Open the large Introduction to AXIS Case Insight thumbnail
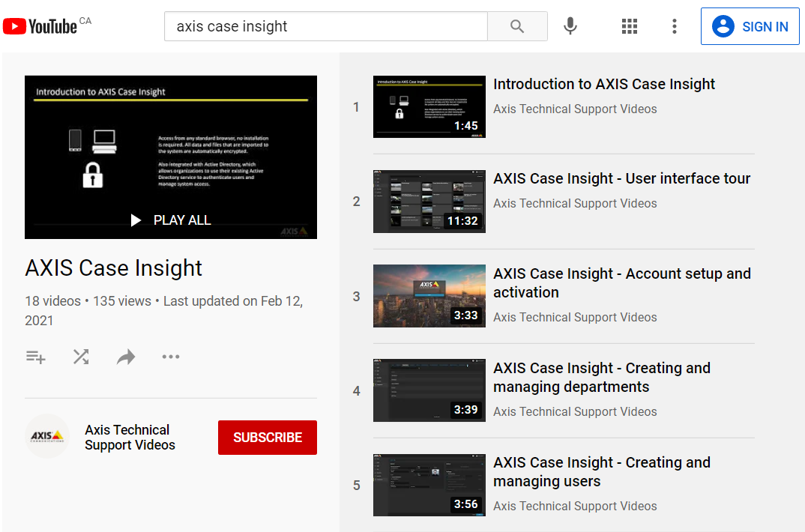 [x=171, y=157]
